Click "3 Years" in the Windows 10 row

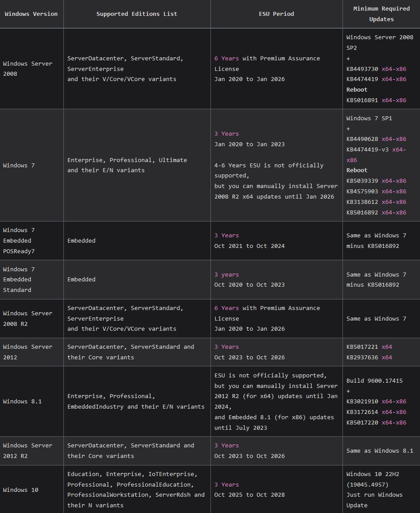(226, 485)
